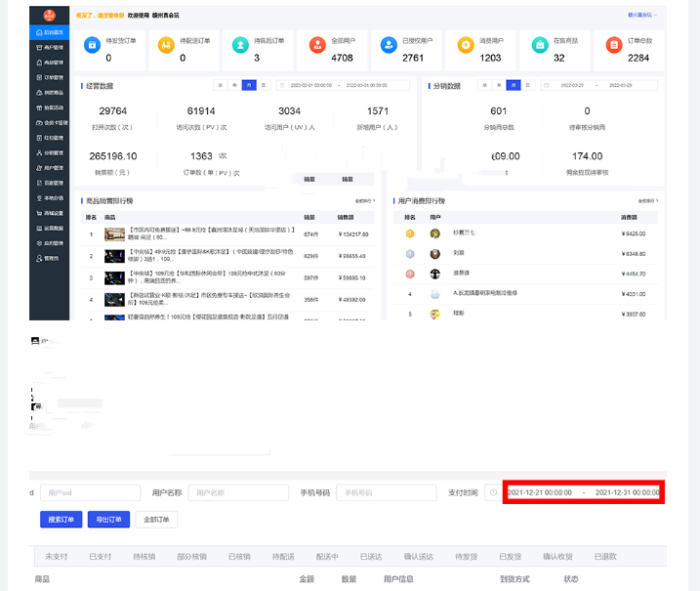Click the teal 待售后订单 person icon

[241, 45]
